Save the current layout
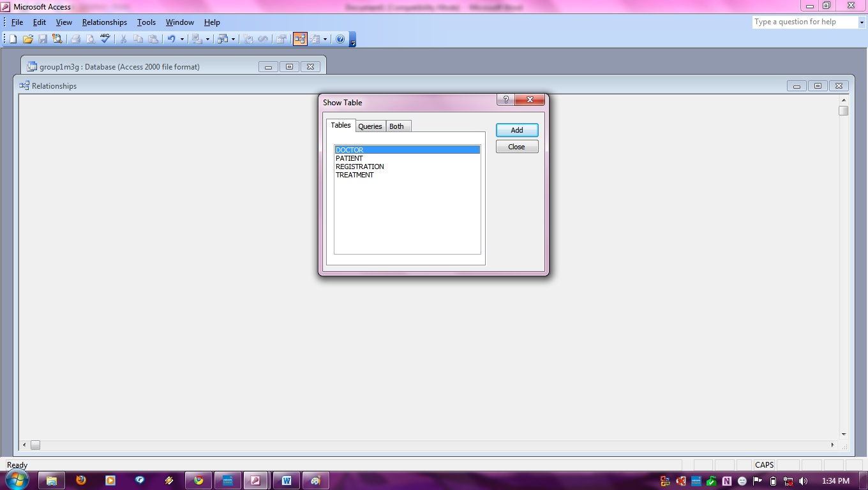This screenshot has width=868, height=490. coord(43,38)
